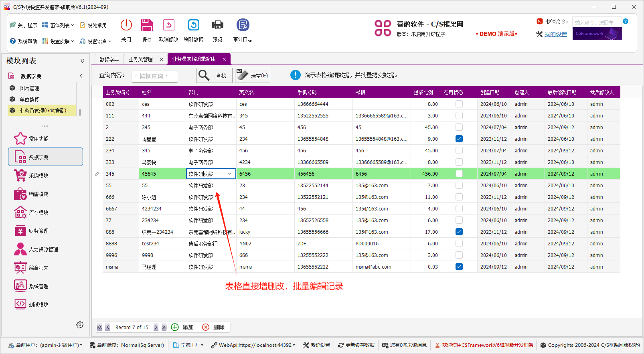
Task: Close the 业务员表格编辑窗体 tab
Action: click(224, 59)
